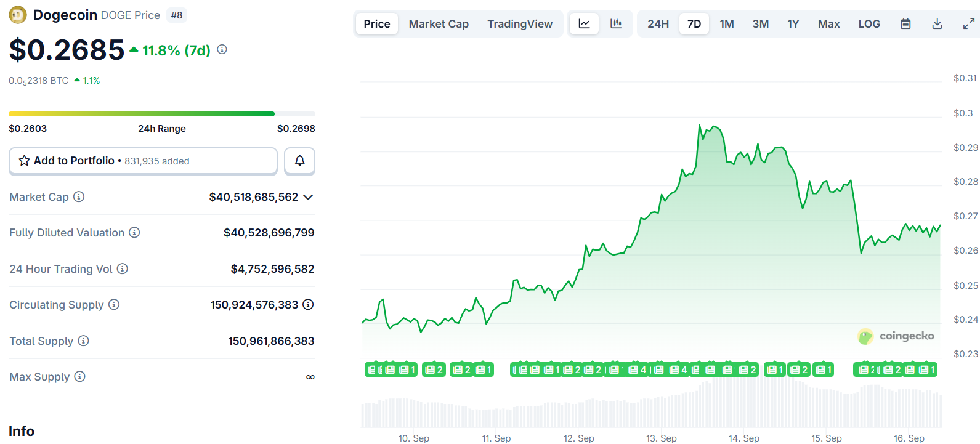
Task: Set chart range to 1Y
Action: (x=793, y=24)
